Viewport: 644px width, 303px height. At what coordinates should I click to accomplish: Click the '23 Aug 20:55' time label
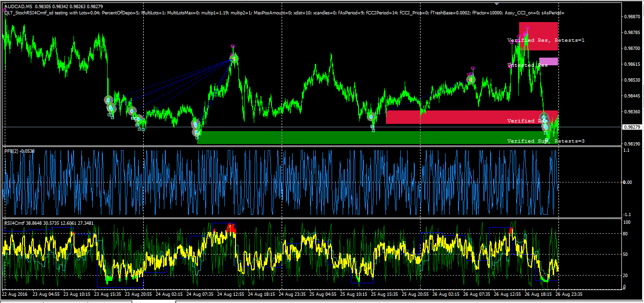pyautogui.click(x=137, y=294)
